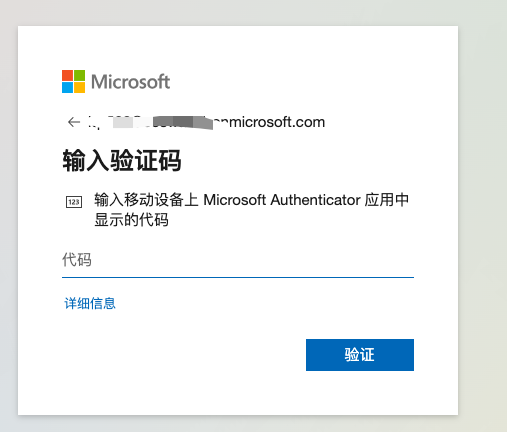Click the Microsoft wordmark text
Viewport: 507px width, 432px height.
[131, 82]
